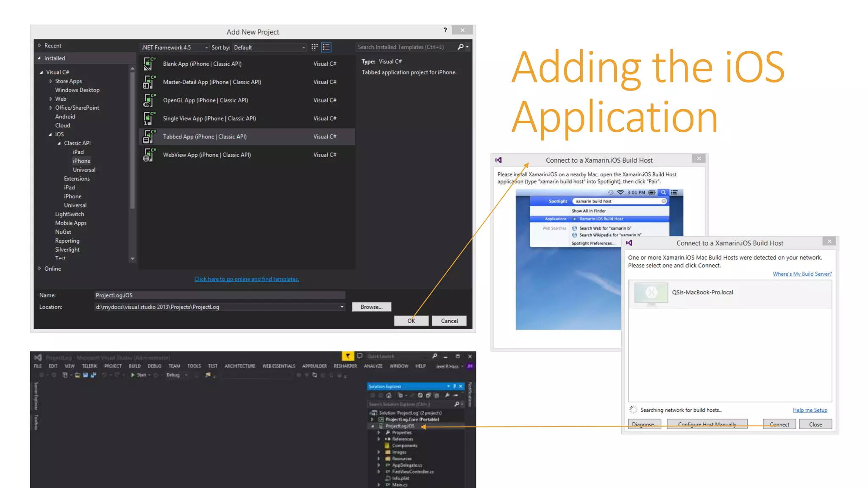868x488 pixels.
Task: Select ProjectLog.iOS in Solution Explorer
Action: coord(400,426)
